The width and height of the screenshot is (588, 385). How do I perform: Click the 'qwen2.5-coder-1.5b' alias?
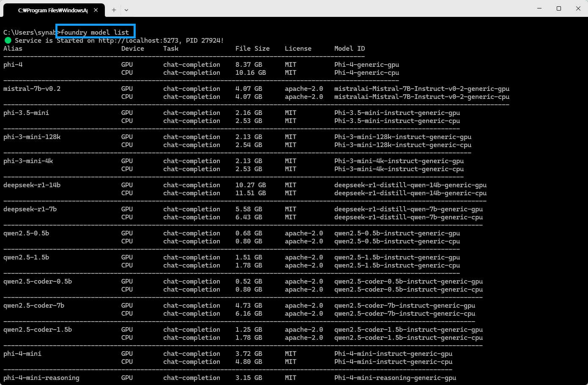pos(38,330)
